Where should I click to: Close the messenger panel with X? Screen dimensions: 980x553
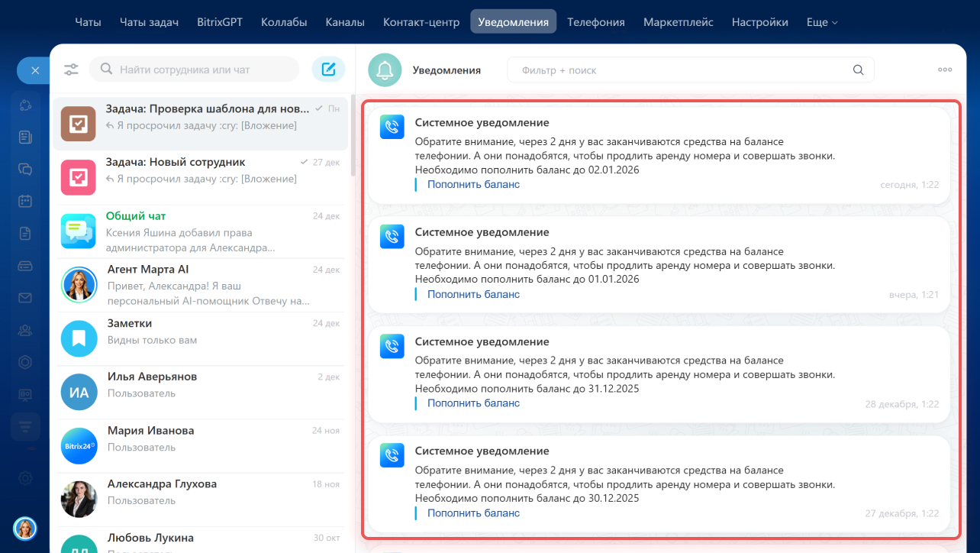click(34, 70)
